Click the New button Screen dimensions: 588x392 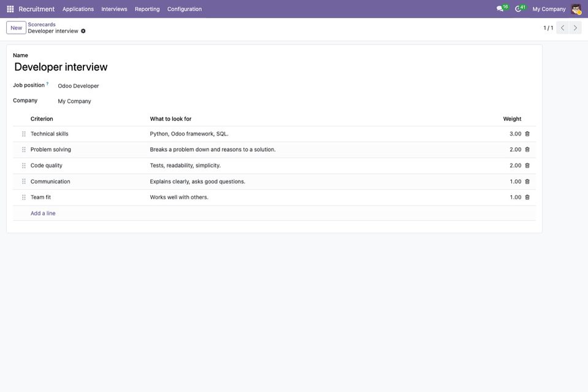point(16,28)
